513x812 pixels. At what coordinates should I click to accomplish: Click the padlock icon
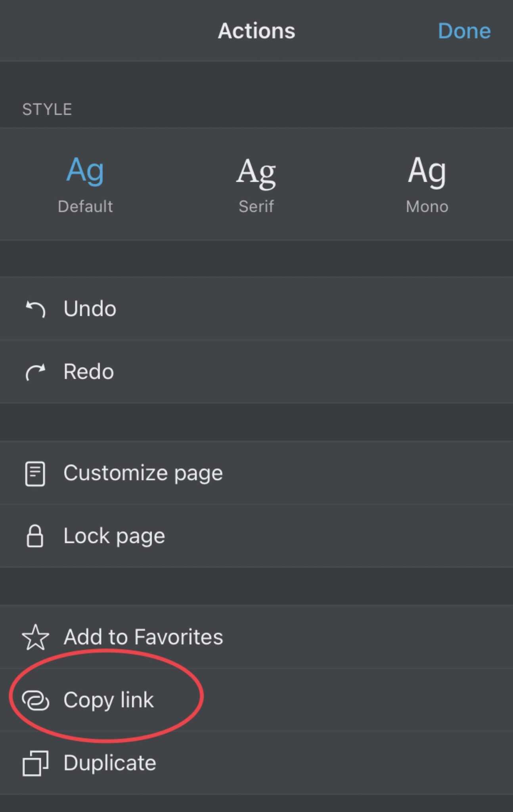[x=35, y=536]
